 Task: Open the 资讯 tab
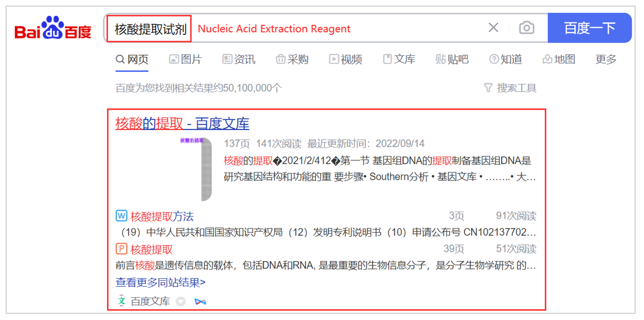tap(239, 59)
